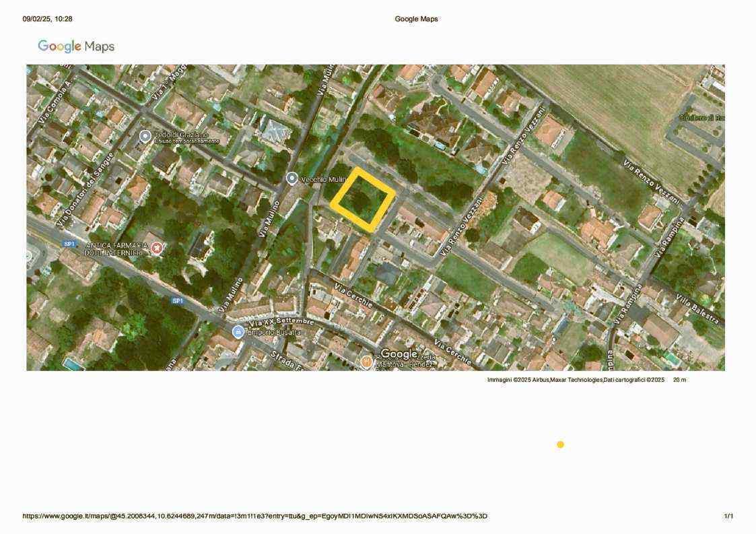Select the orange pizzeria restaurant marker
The height and width of the screenshot is (534, 756).
[x=366, y=362]
